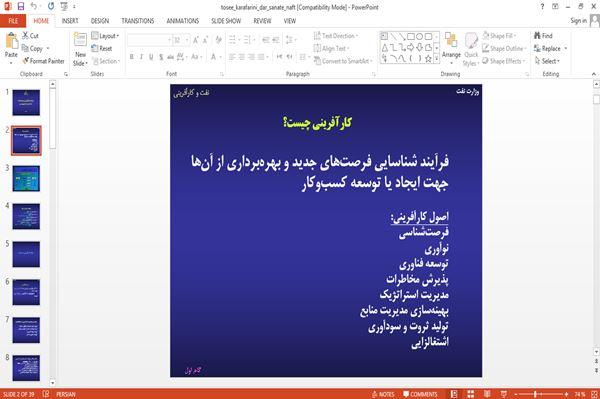Click the Find binoculars icon
This screenshot has height=399, width=600.
537,36
